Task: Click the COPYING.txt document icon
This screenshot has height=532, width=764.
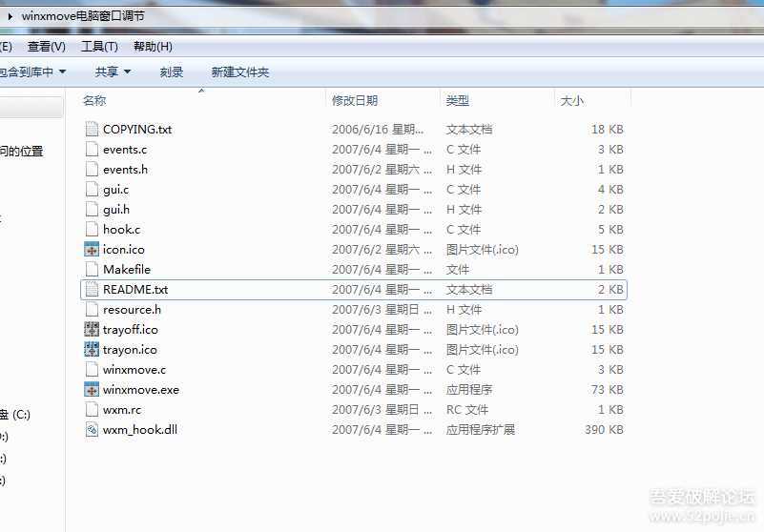Action: (92, 129)
